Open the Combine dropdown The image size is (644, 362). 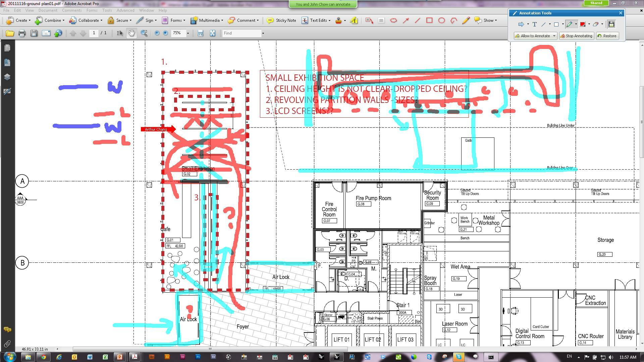(x=50, y=20)
